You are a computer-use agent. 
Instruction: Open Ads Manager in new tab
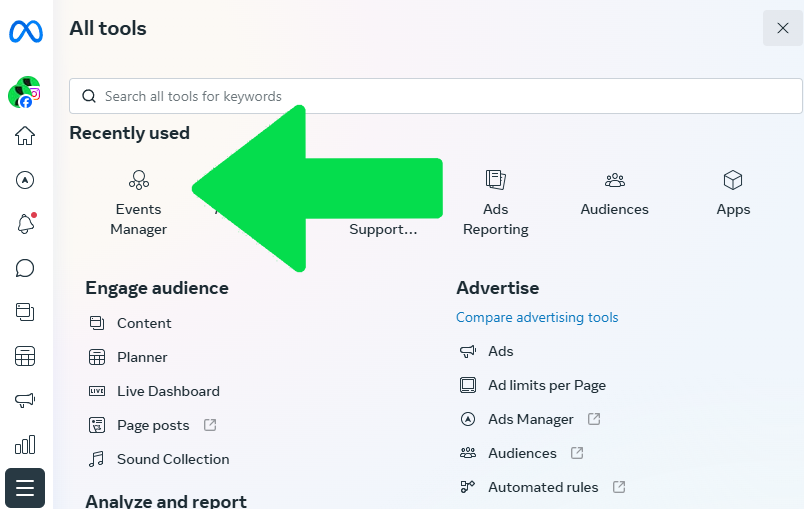tap(531, 419)
